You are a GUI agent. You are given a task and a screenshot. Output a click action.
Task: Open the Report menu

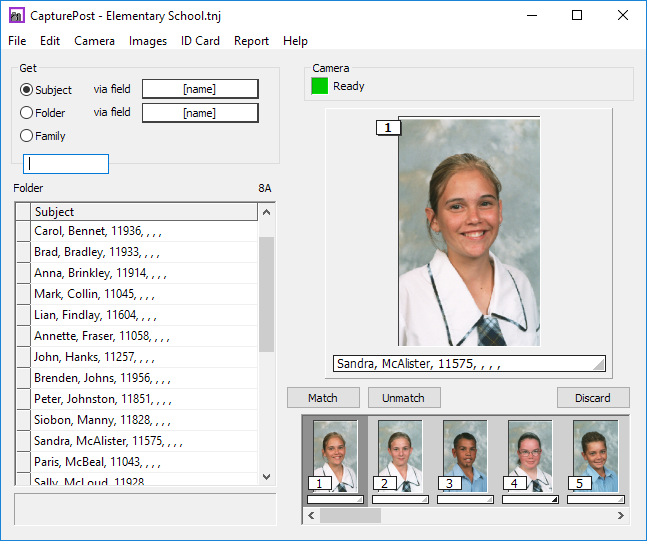coord(251,41)
